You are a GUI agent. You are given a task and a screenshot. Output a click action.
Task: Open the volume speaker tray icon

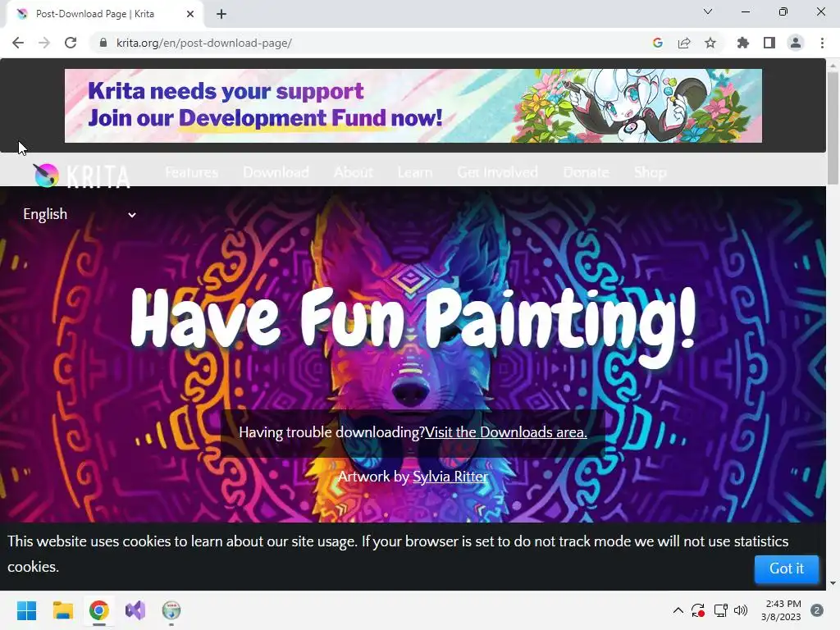coord(741,610)
